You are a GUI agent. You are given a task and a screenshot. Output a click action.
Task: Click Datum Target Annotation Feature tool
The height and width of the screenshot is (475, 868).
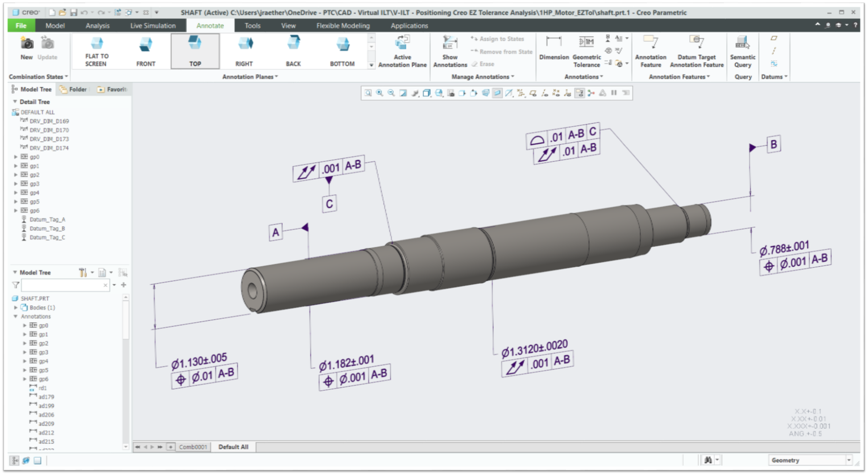(697, 51)
